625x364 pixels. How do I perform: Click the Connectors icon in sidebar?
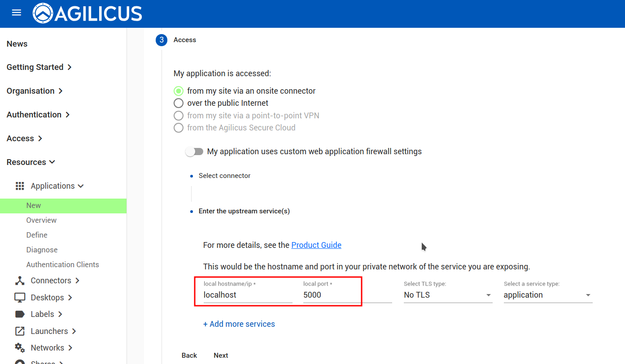tap(20, 281)
